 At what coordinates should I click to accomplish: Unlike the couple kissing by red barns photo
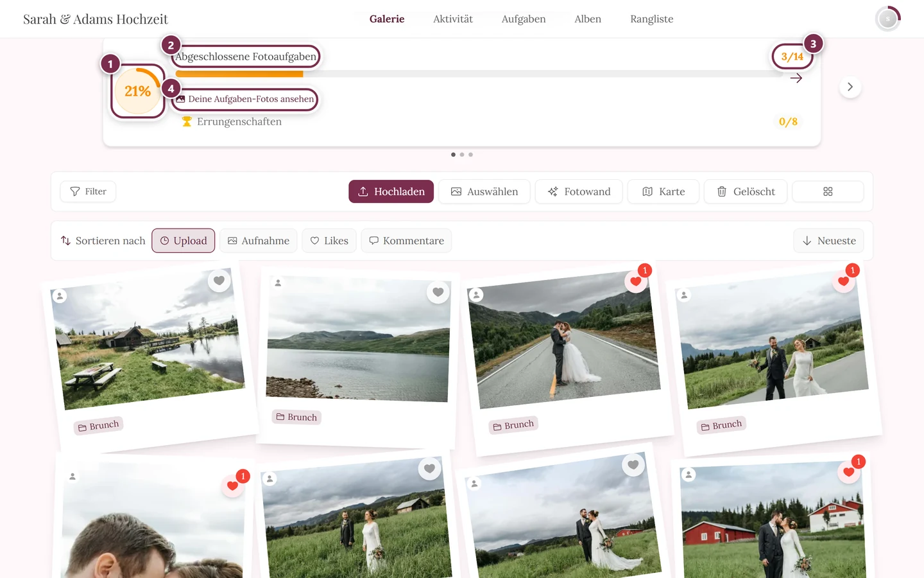tap(848, 473)
